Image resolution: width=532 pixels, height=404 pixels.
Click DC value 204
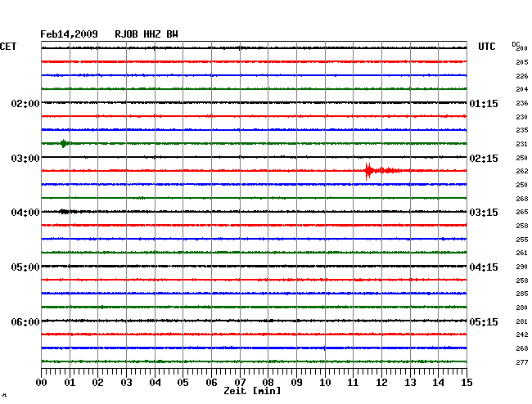(x=522, y=89)
